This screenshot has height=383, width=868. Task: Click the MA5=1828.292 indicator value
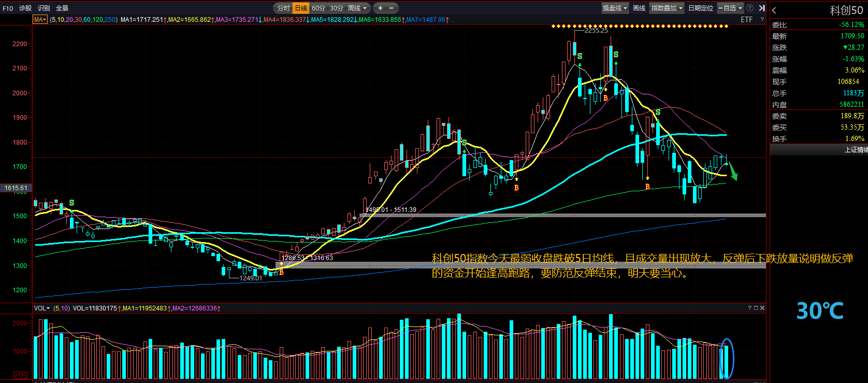(334, 20)
